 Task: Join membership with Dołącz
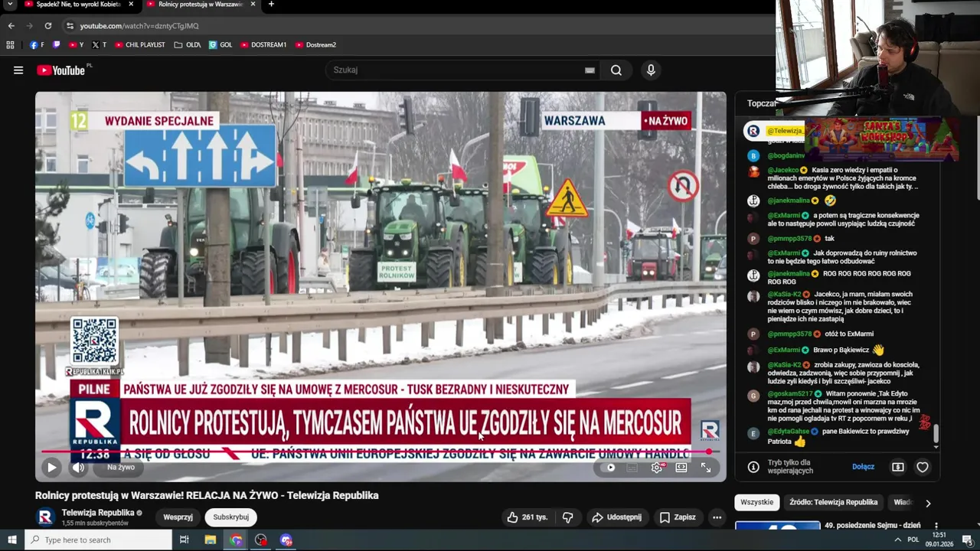pyautogui.click(x=863, y=467)
